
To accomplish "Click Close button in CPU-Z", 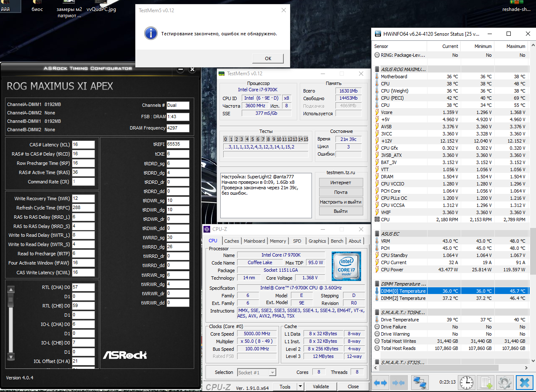I will [x=353, y=387].
